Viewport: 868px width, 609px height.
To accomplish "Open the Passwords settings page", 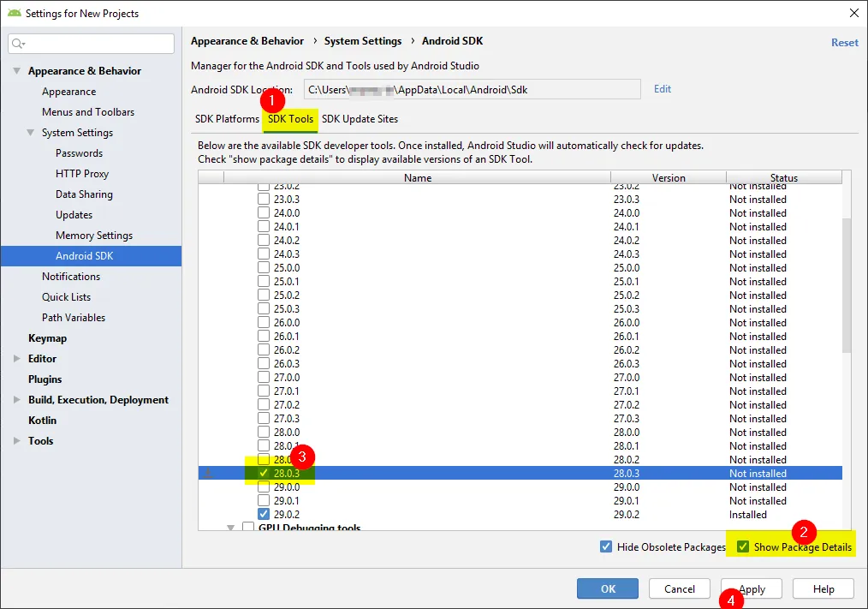I will click(x=79, y=153).
